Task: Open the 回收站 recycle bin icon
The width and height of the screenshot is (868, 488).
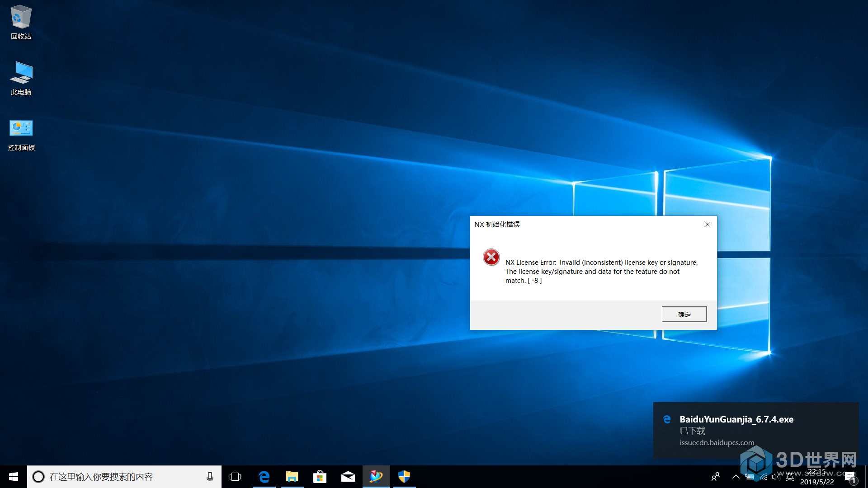Action: pyautogui.click(x=21, y=22)
